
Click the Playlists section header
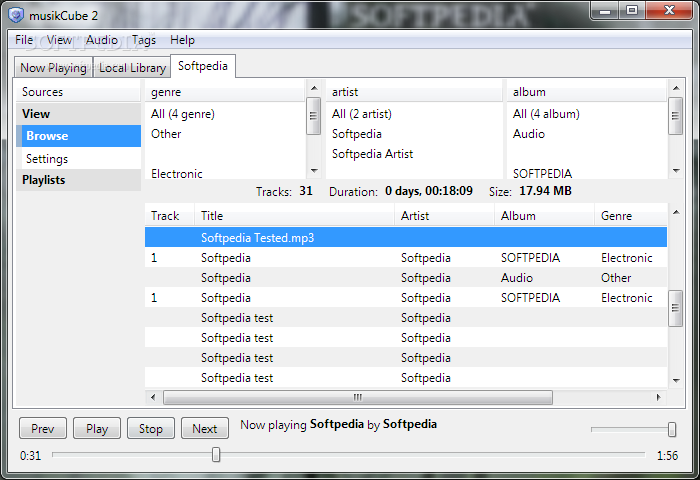pyautogui.click(x=79, y=180)
